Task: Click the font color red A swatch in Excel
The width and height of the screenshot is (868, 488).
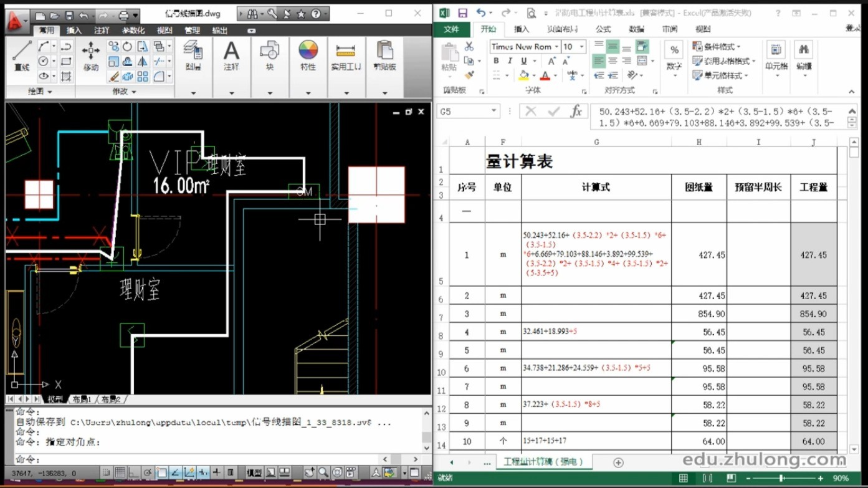Action: pos(545,75)
